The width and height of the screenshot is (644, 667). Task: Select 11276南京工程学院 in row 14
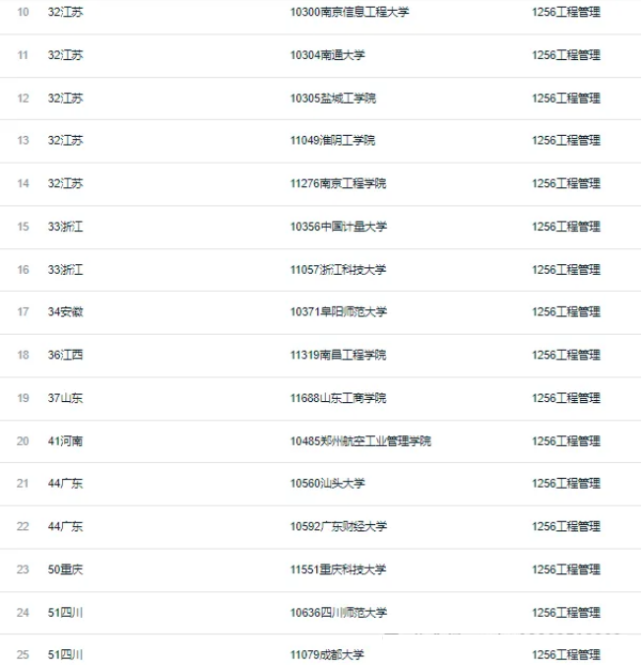click(338, 183)
